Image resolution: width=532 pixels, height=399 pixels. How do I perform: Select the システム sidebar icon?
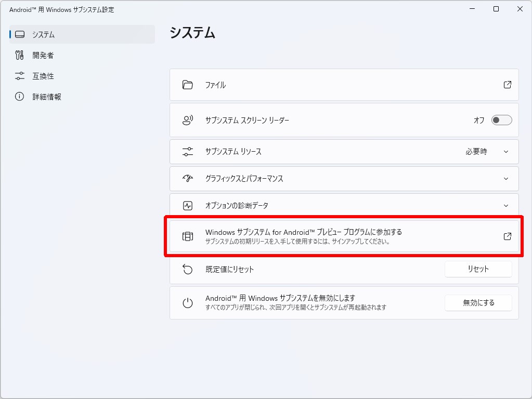[x=20, y=34]
